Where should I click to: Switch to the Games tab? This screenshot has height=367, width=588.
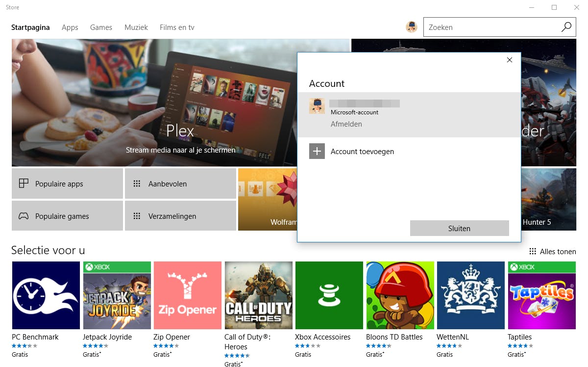[101, 27]
